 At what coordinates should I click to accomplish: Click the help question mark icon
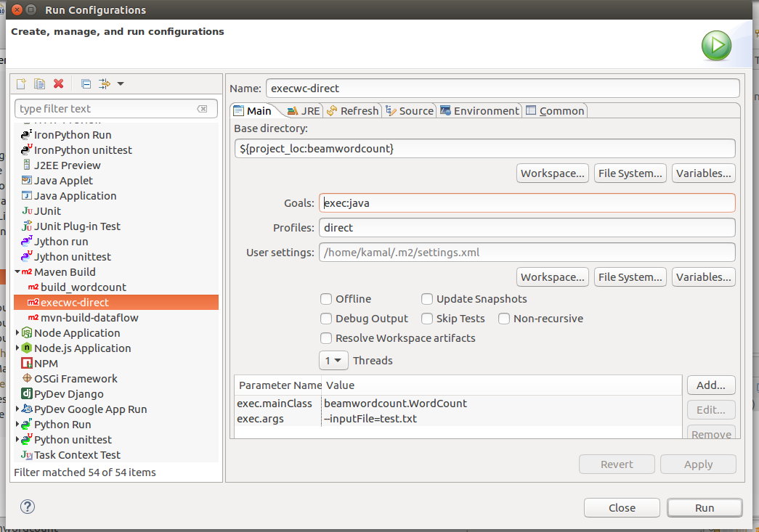tap(27, 507)
